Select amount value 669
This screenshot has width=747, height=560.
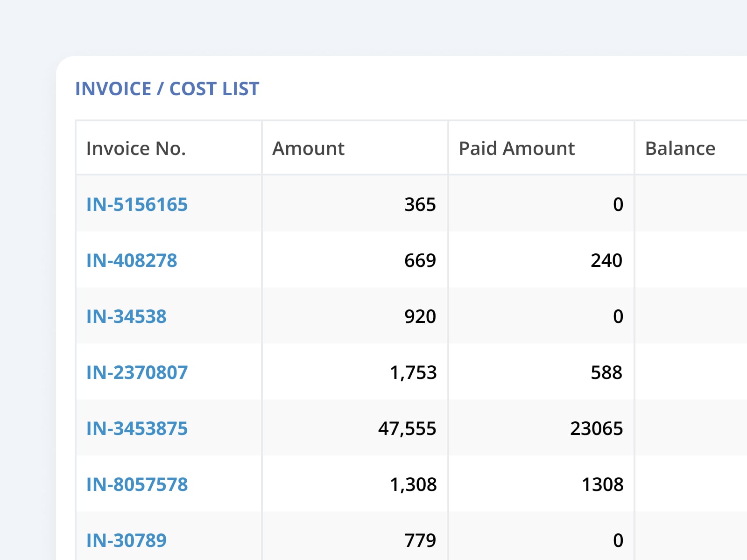tap(420, 260)
